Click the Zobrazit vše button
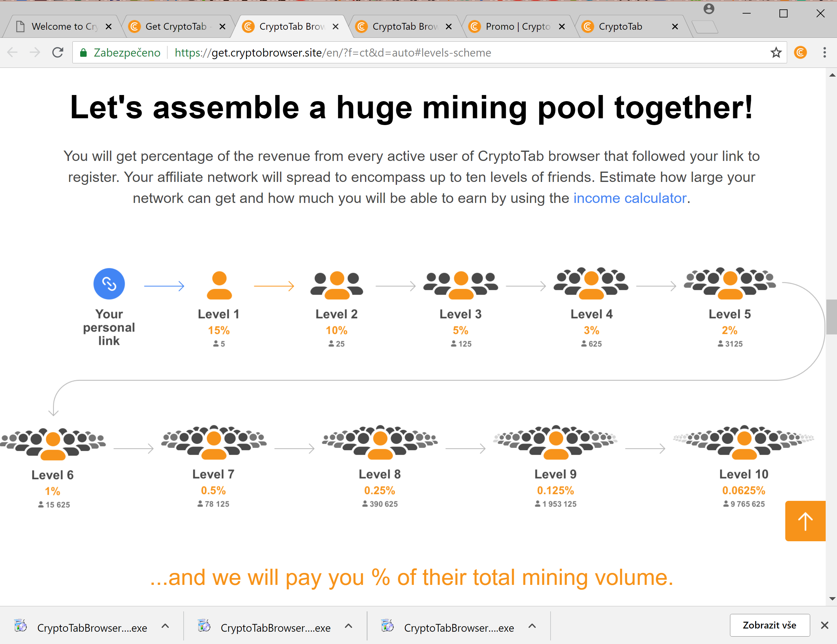Screen dimensions: 837x644 [769, 625]
